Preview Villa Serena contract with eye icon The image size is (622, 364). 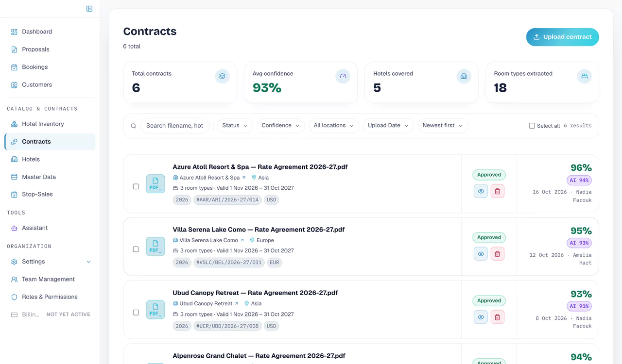(x=481, y=254)
